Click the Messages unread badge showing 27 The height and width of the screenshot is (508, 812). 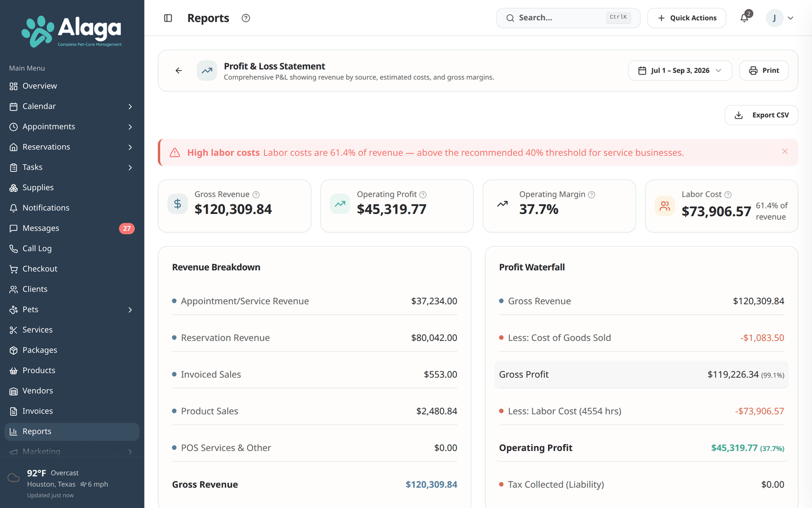tap(127, 229)
